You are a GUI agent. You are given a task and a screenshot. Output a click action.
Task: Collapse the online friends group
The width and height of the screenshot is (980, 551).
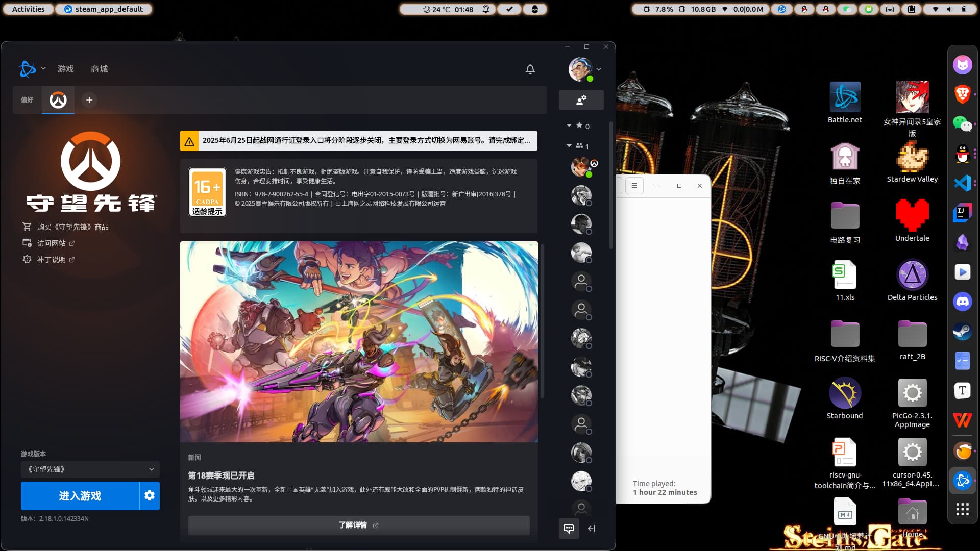[x=569, y=146]
